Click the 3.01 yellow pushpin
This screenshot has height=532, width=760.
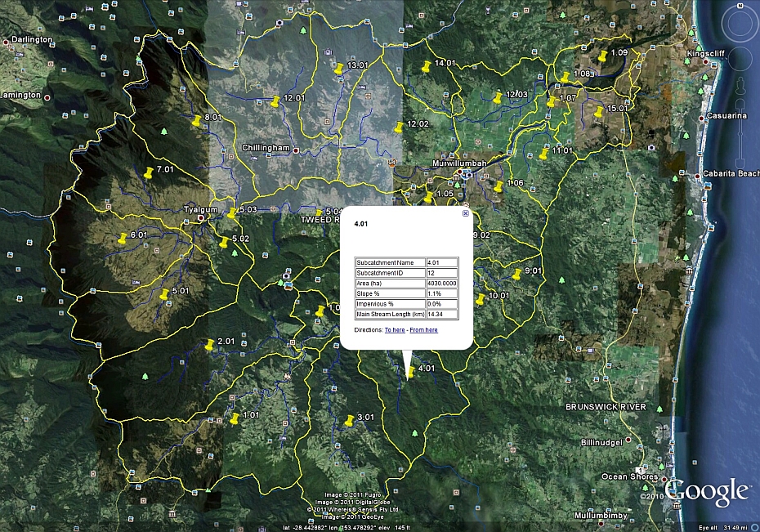(349, 421)
